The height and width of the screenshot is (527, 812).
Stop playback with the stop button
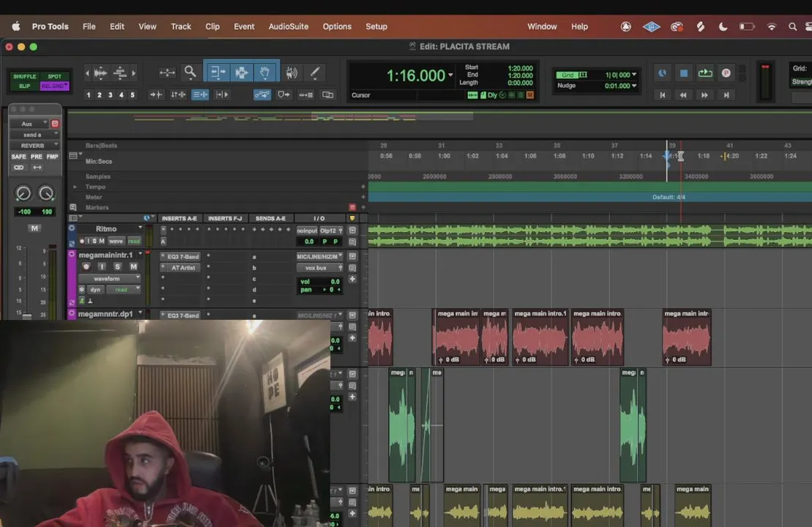pyautogui.click(x=684, y=73)
